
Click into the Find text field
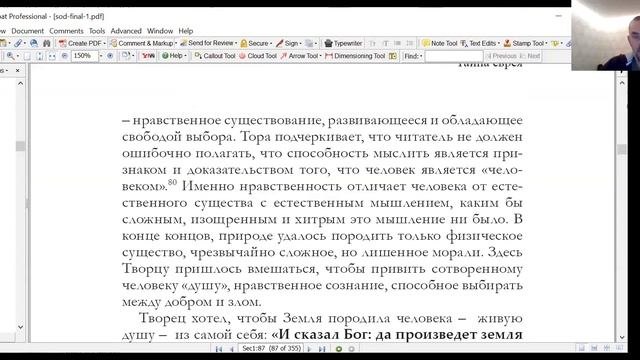pyautogui.click(x=453, y=56)
